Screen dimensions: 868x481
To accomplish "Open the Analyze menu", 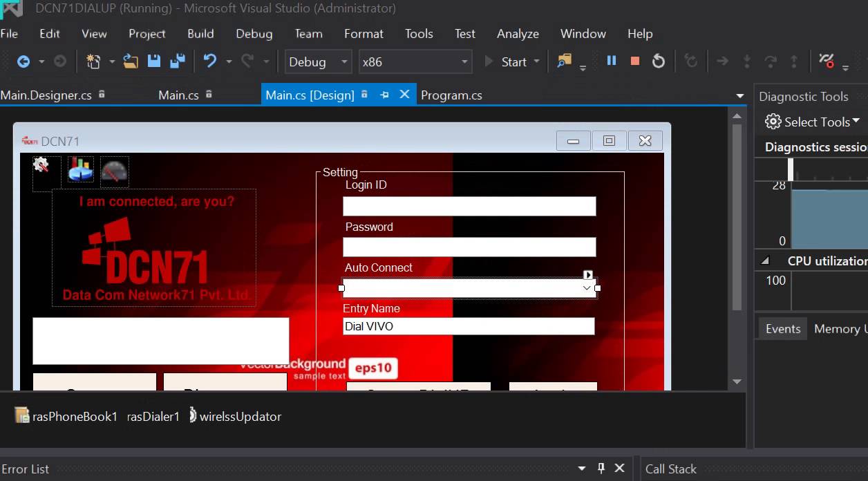I will pos(518,33).
